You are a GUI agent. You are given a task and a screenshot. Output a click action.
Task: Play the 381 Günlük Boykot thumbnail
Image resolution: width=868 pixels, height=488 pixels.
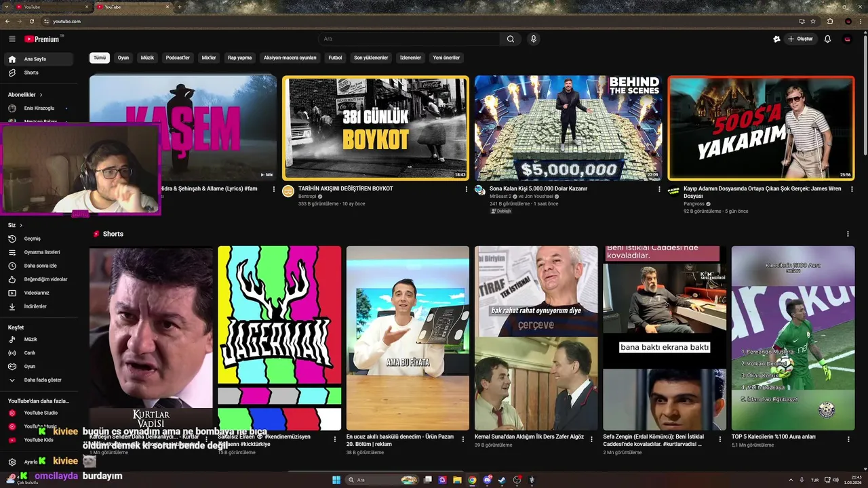point(375,127)
